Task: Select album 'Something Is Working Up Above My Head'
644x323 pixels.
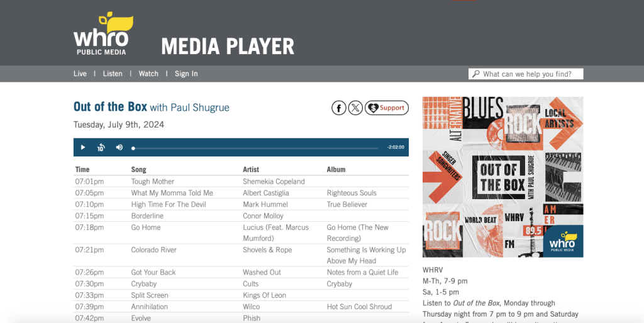Action: point(366,255)
